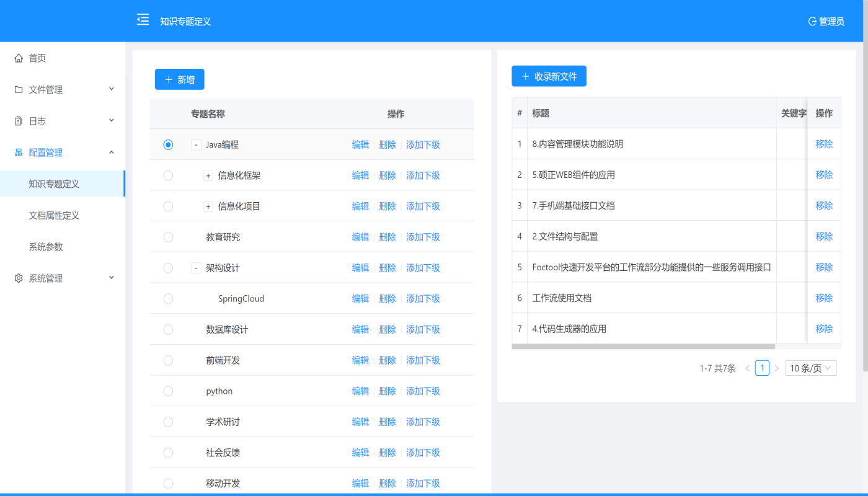Image resolution: width=868 pixels, height=496 pixels.
Task: Click the home icon beside 首页
Action: (x=17, y=58)
